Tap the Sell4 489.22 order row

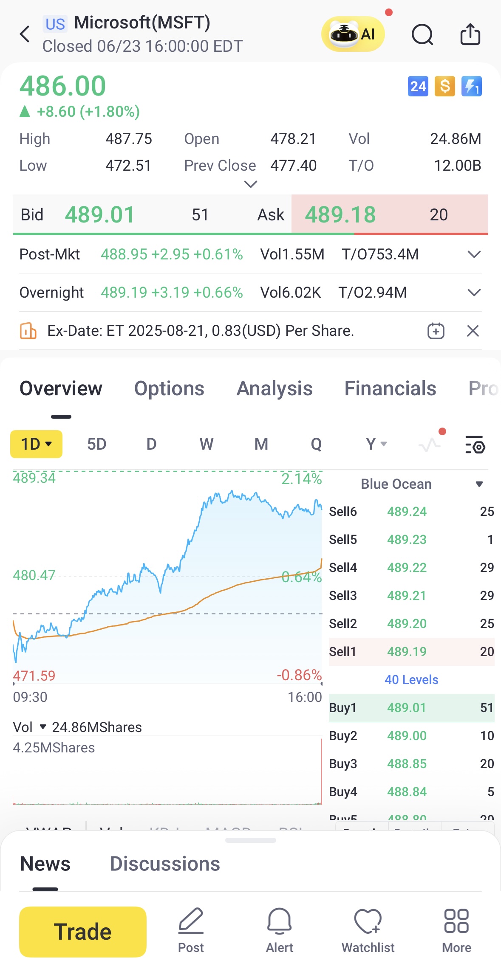[x=411, y=567]
